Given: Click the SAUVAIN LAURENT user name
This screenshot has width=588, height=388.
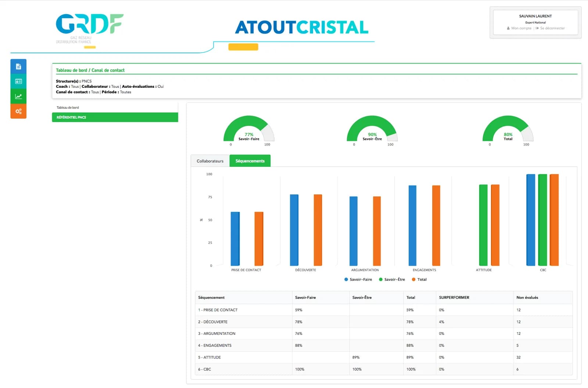Looking at the screenshot, I should [535, 16].
